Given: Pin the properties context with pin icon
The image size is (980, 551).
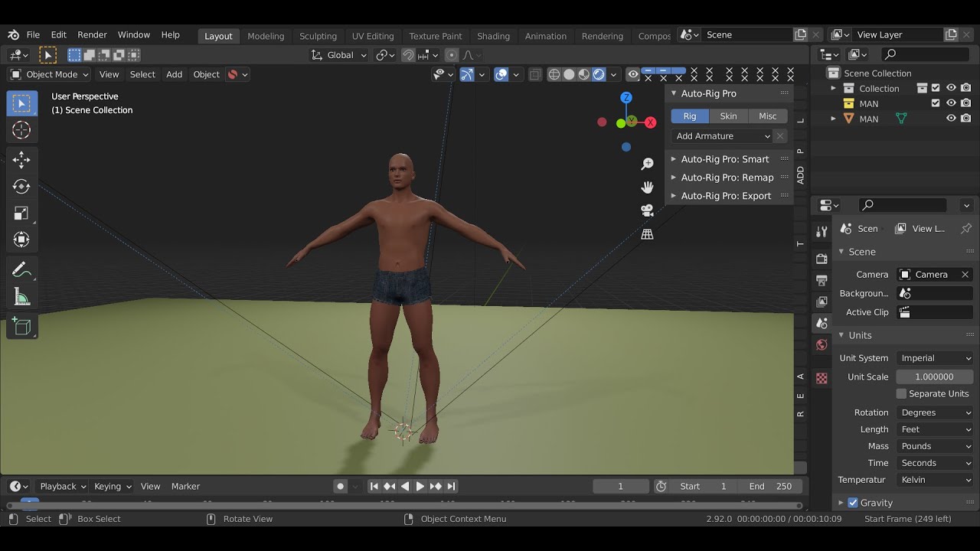Looking at the screenshot, I should tap(966, 228).
